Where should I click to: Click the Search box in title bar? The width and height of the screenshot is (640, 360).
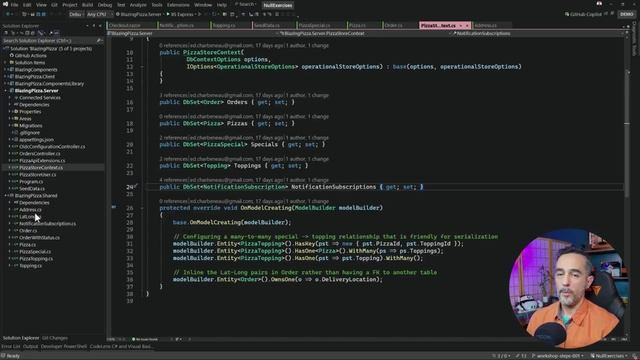click(x=246, y=4)
